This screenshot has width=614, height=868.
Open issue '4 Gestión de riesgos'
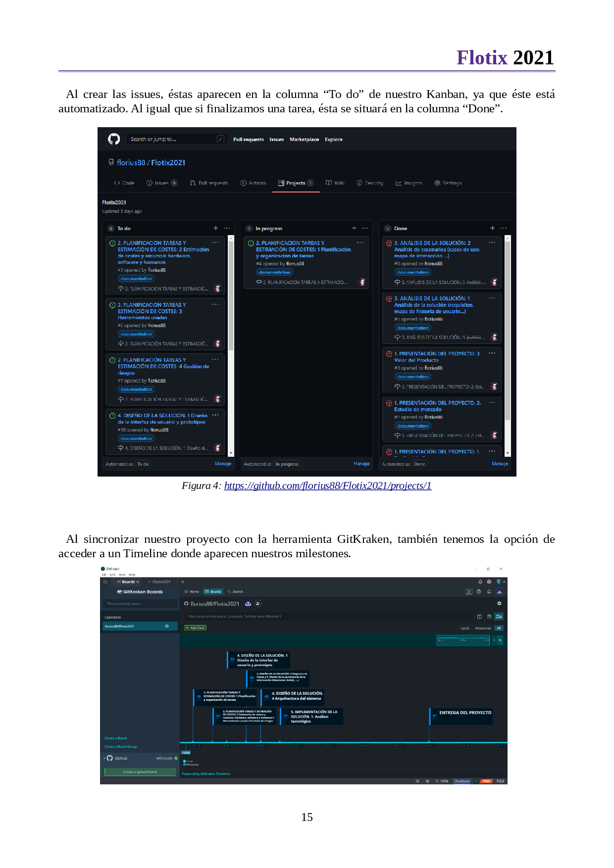pyautogui.click(x=163, y=366)
